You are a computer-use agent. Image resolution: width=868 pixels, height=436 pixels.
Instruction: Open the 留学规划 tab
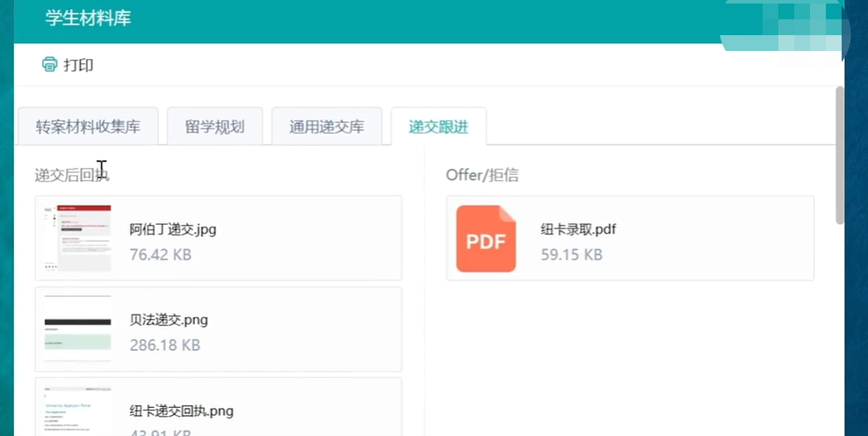[214, 127]
